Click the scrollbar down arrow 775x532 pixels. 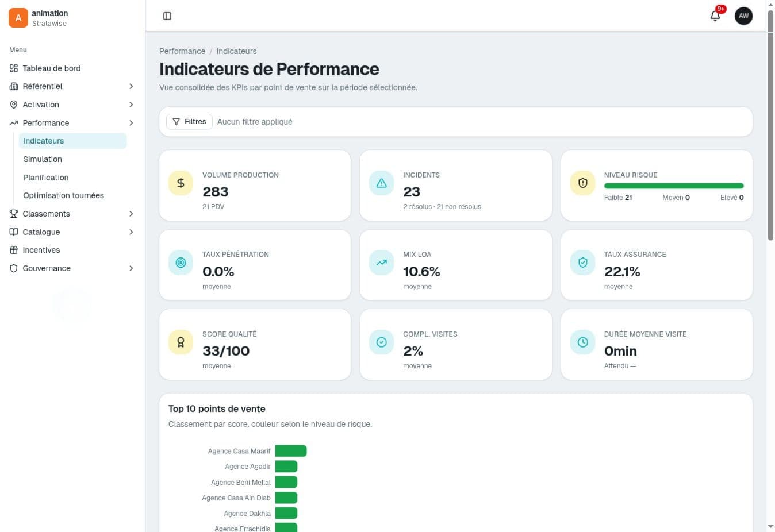770,527
